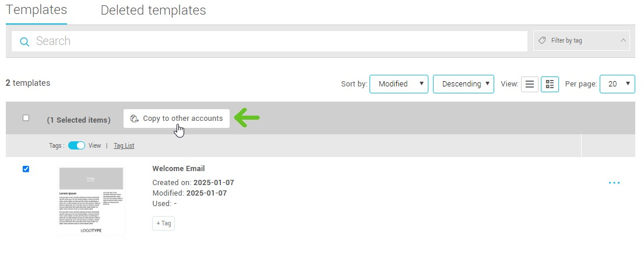Screen dimensions: 644x254
Task: Open the Per page 20 dropdown
Action: [618, 84]
